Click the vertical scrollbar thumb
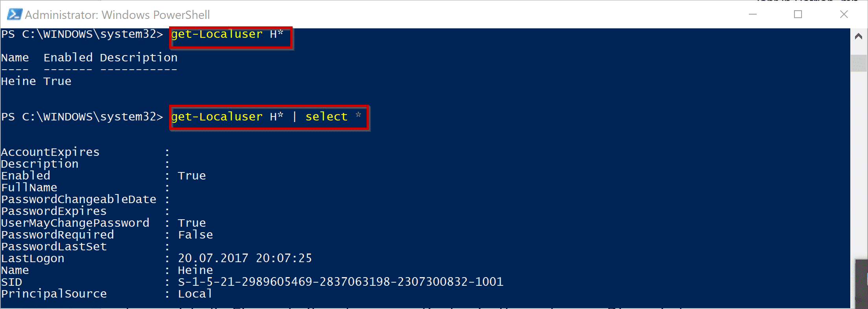 point(859,63)
